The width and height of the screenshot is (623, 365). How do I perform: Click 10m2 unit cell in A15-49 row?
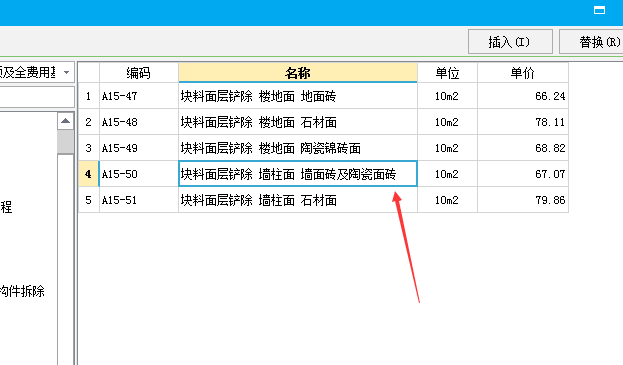click(x=447, y=148)
